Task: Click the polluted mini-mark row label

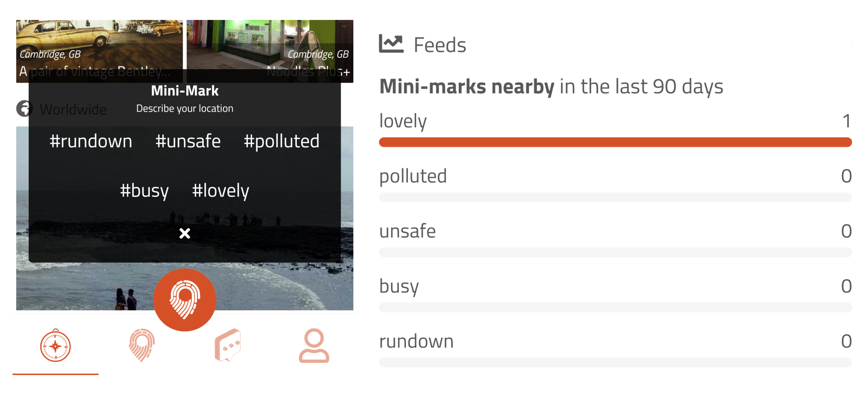Action: point(413,176)
